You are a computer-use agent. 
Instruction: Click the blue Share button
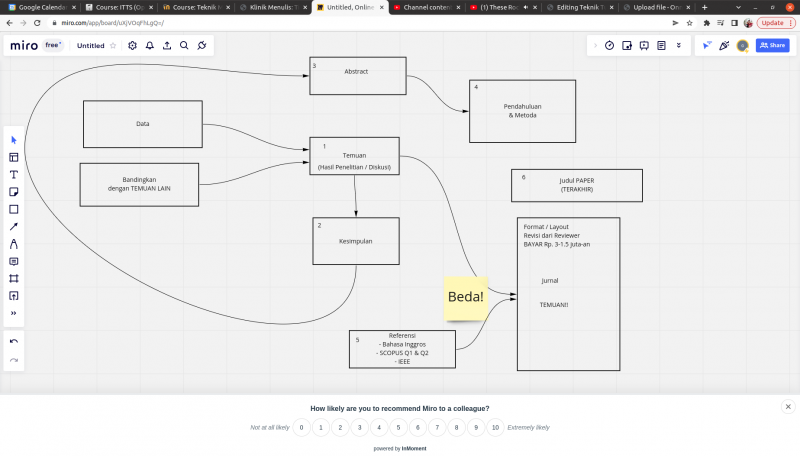(x=772, y=45)
